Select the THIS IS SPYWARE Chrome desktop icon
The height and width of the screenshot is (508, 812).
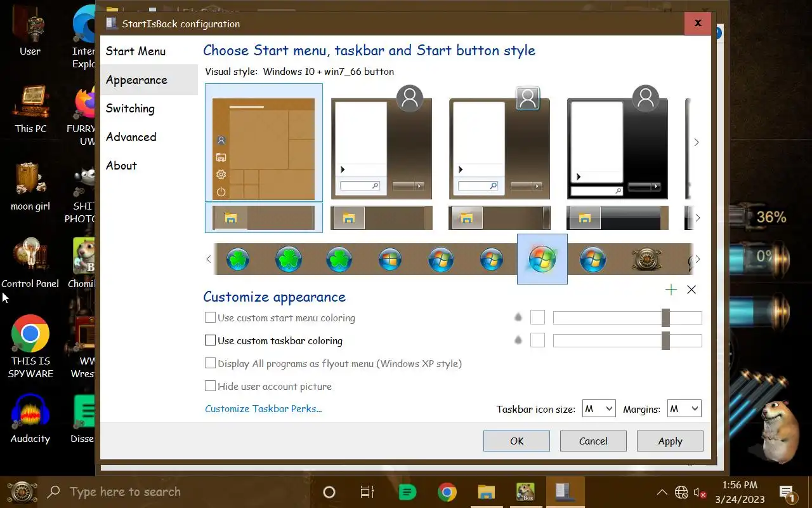click(30, 347)
